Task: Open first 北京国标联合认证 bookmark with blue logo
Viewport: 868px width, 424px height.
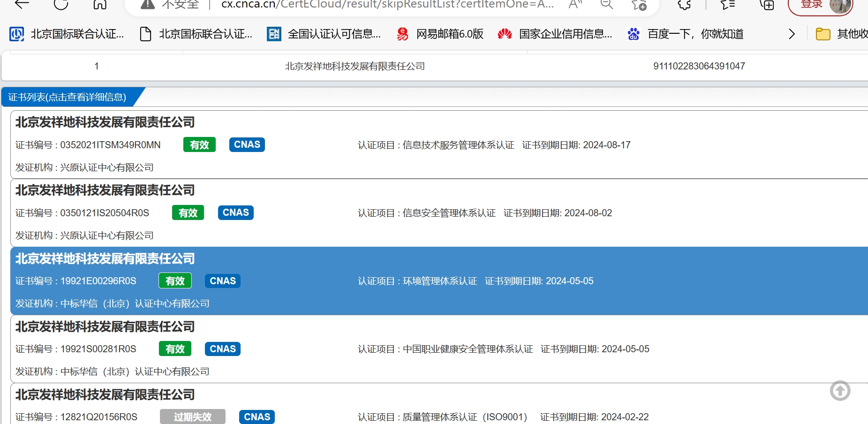Action: [x=67, y=34]
